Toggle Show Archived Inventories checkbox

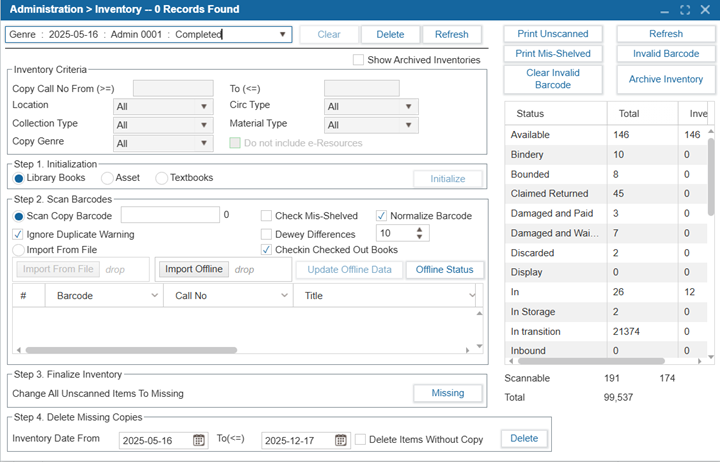pyautogui.click(x=358, y=60)
